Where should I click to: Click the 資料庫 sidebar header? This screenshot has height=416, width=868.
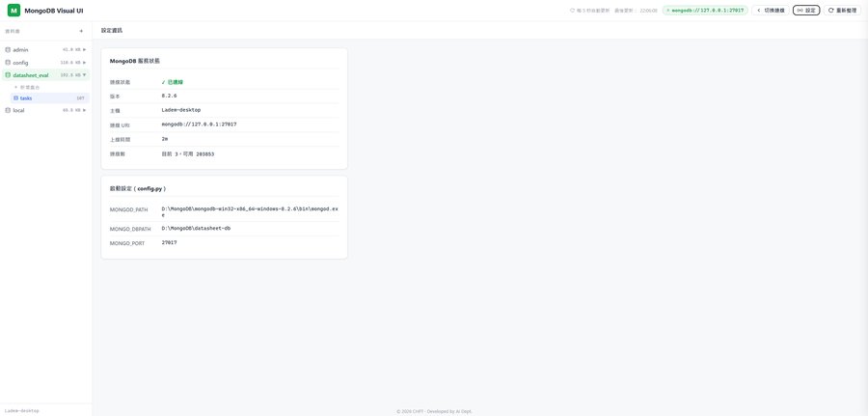[11, 31]
